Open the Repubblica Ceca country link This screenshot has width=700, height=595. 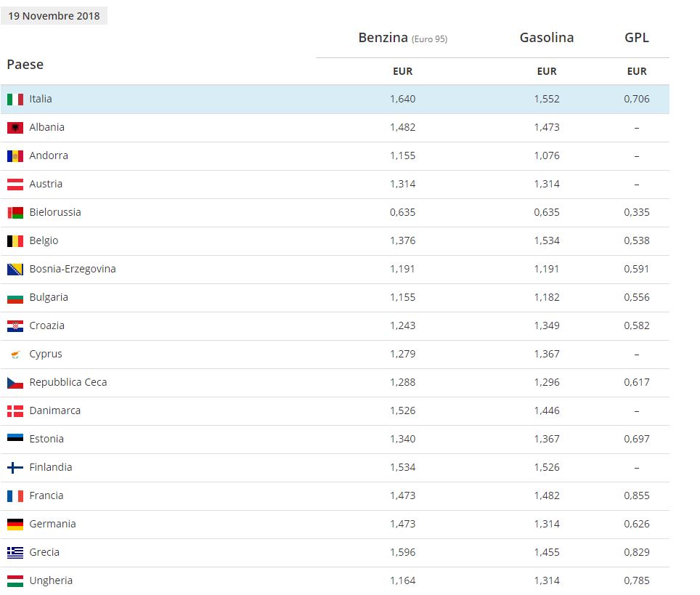tap(68, 382)
